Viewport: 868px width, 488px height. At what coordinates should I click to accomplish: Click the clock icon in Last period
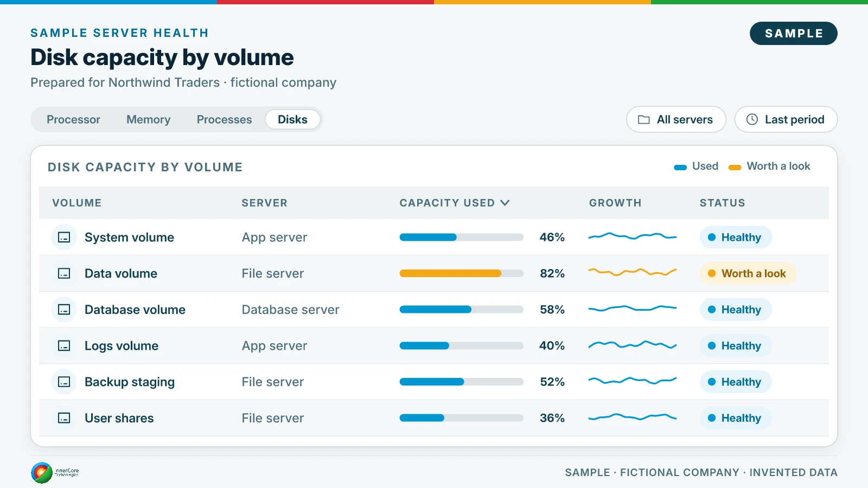click(752, 120)
